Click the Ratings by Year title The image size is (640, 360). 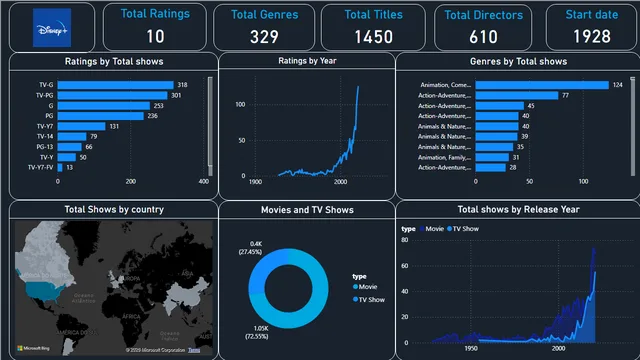point(307,61)
